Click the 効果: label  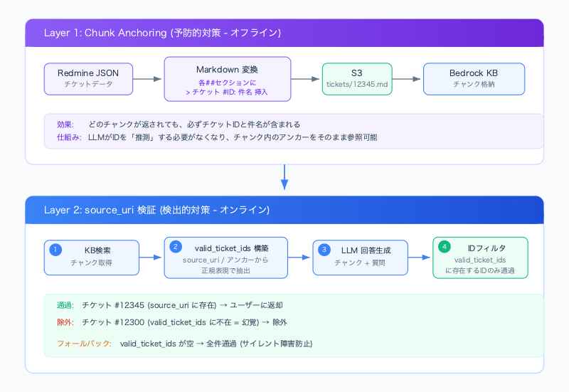tap(65, 125)
